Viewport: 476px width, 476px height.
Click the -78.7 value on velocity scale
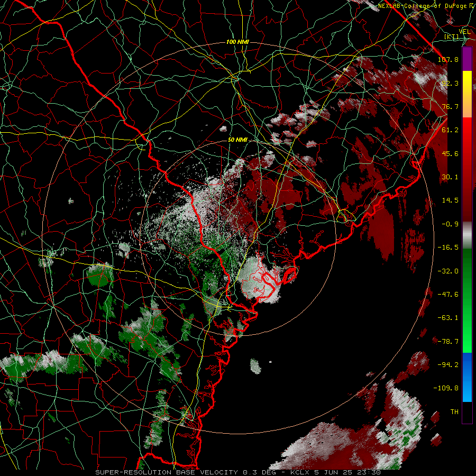[x=448, y=342]
